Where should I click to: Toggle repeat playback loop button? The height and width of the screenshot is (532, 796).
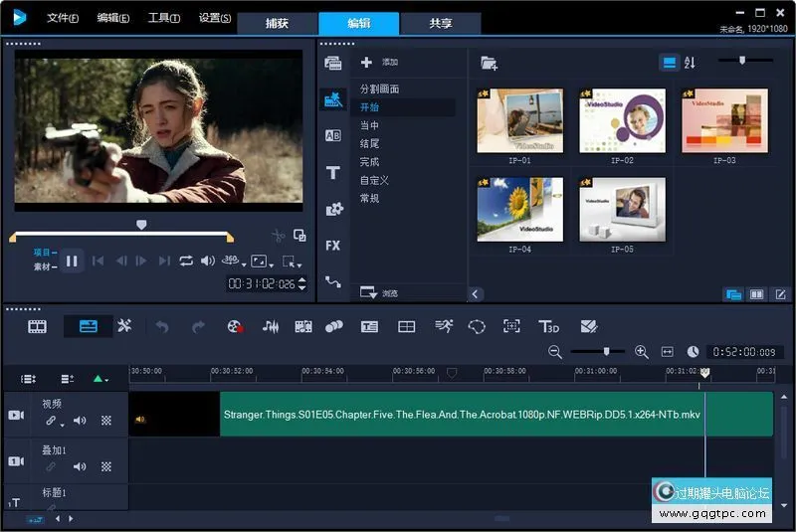click(186, 261)
